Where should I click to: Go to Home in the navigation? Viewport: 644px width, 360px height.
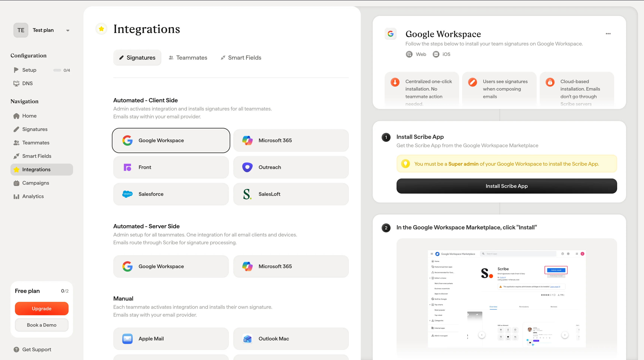point(42,116)
